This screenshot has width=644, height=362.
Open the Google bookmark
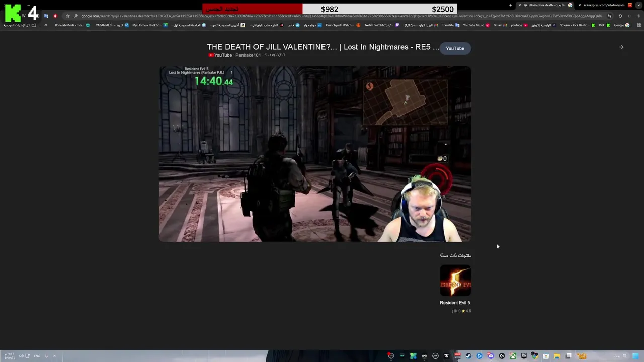[x=622, y=25]
